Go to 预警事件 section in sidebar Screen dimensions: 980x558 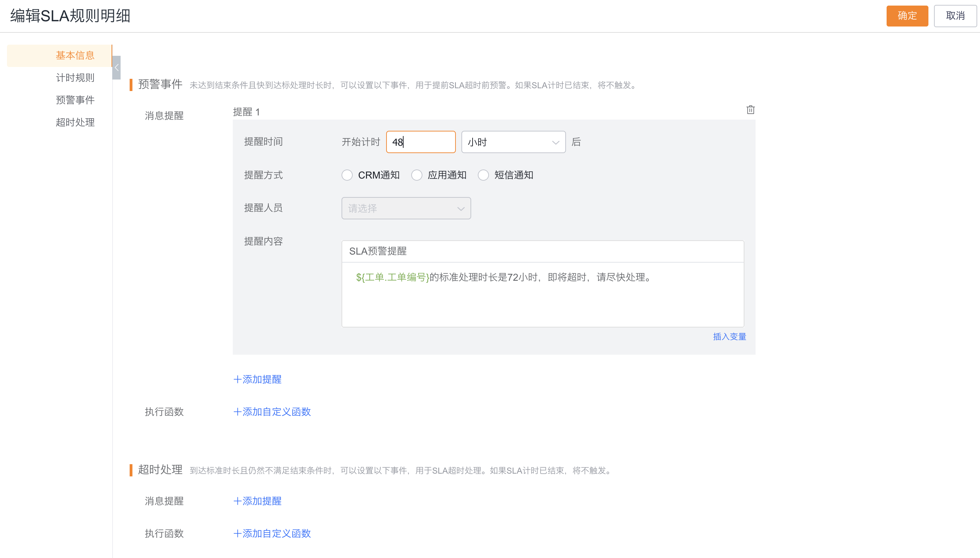pos(75,100)
